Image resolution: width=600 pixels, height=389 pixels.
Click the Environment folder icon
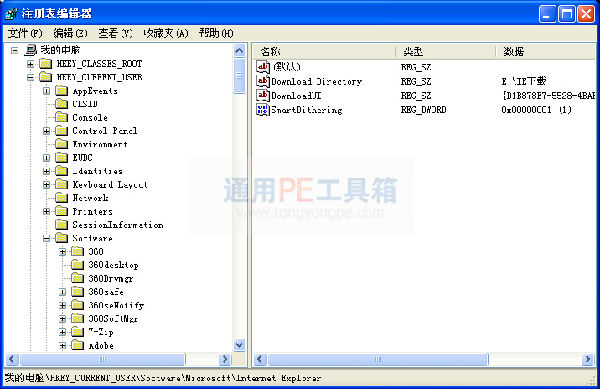tap(62, 144)
